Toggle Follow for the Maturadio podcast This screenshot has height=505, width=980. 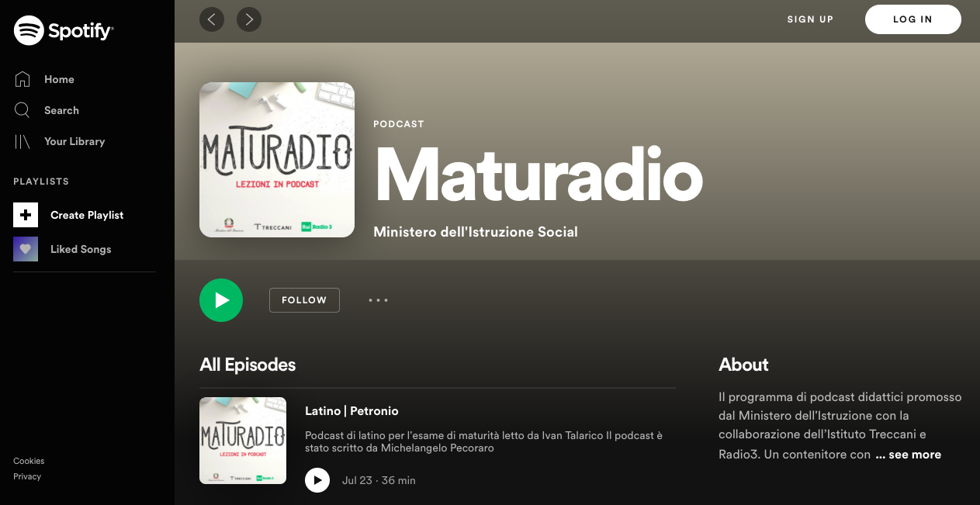coord(304,300)
